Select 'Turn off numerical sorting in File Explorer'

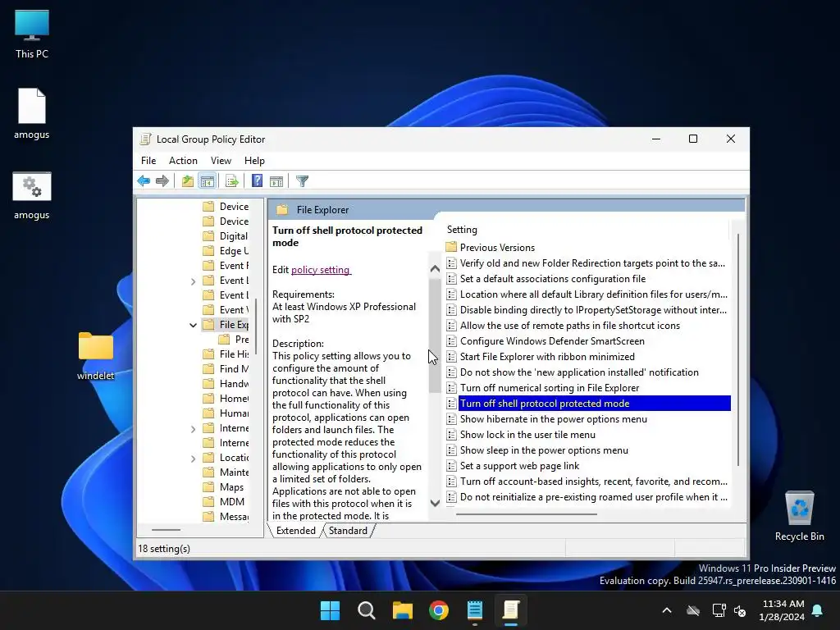tap(543, 387)
